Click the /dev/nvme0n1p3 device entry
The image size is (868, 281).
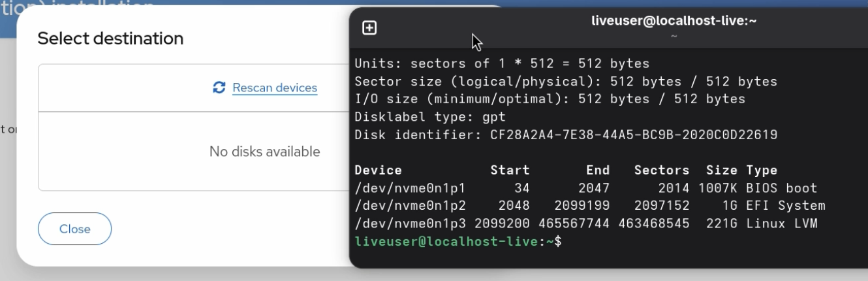(x=410, y=223)
